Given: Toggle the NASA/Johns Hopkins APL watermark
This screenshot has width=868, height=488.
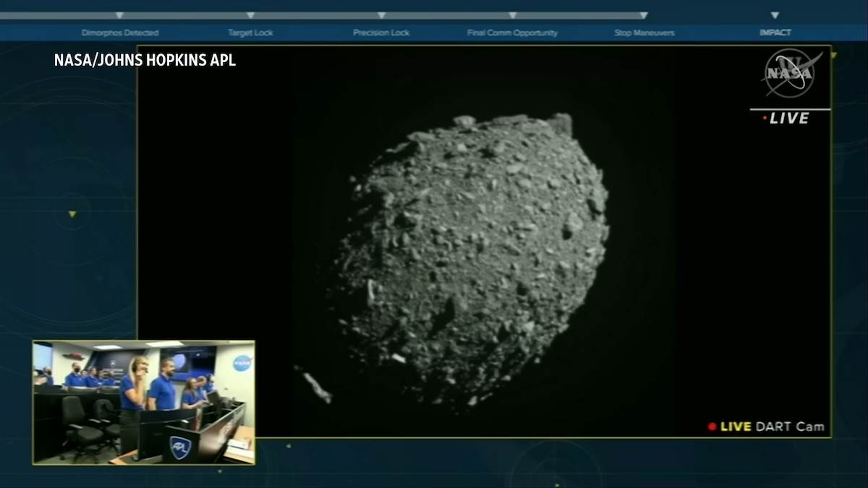Looking at the screenshot, I should coord(144,60).
